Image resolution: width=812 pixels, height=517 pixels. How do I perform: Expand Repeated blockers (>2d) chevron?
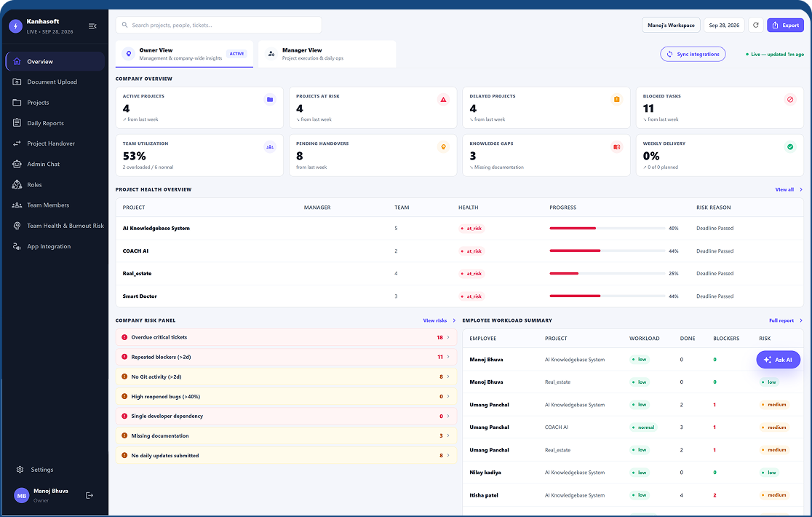click(x=448, y=357)
